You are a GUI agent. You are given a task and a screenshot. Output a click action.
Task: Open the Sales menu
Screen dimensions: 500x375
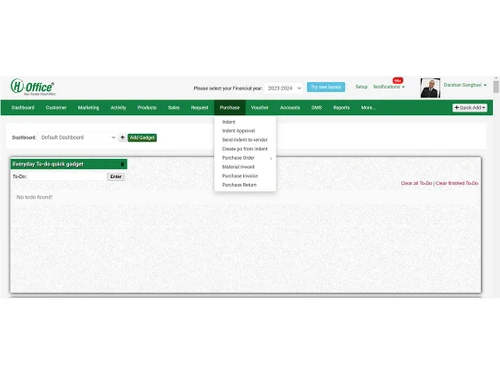(x=174, y=108)
